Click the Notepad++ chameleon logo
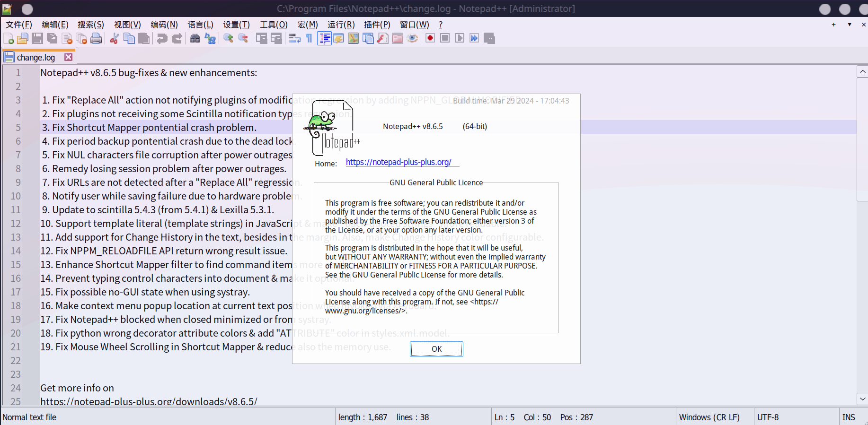The image size is (868, 425). (x=331, y=128)
